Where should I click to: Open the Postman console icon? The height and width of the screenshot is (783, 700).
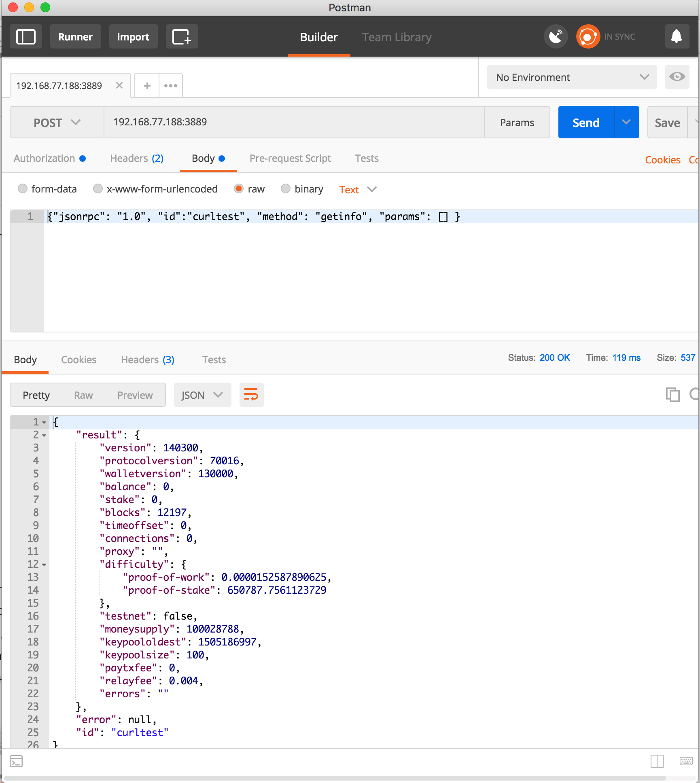coord(16,761)
